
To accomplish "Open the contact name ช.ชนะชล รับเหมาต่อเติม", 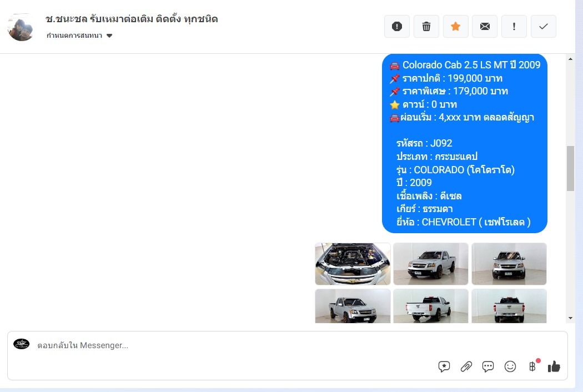I will (132, 18).
